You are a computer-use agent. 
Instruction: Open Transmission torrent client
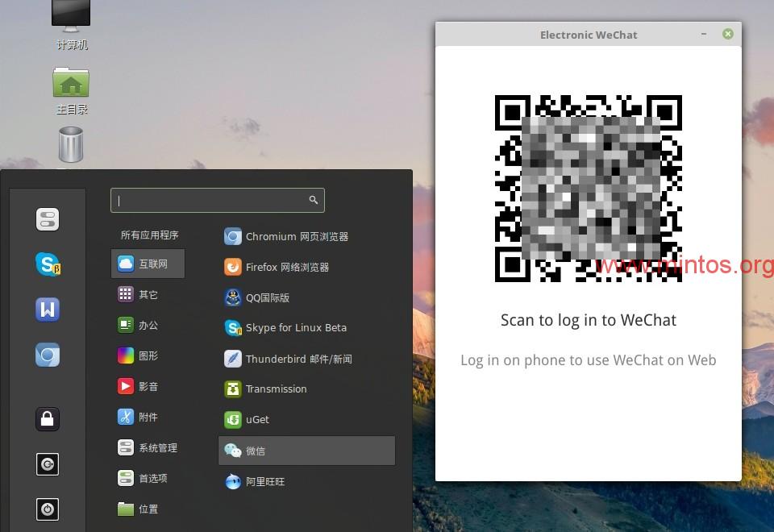click(276, 389)
